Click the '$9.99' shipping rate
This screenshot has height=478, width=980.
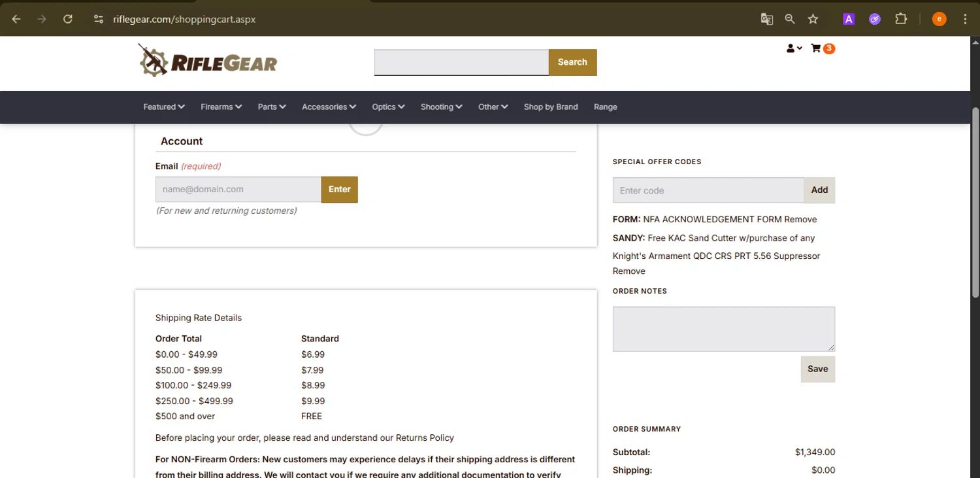(x=313, y=401)
